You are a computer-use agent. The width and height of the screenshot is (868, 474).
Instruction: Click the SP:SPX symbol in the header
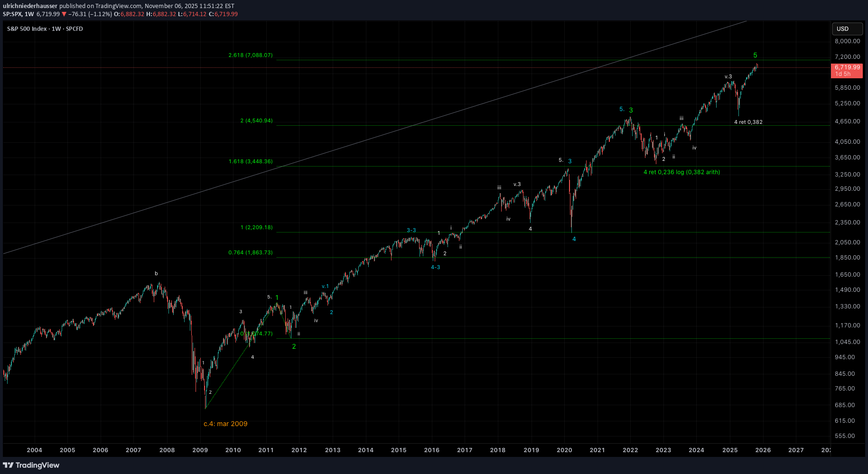pyautogui.click(x=12, y=14)
